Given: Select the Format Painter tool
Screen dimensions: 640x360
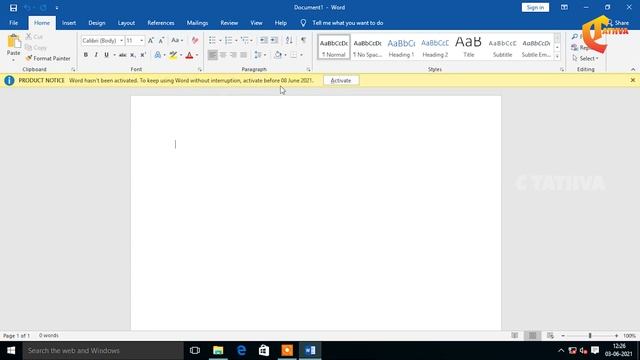Looking at the screenshot, I should tap(48, 58).
